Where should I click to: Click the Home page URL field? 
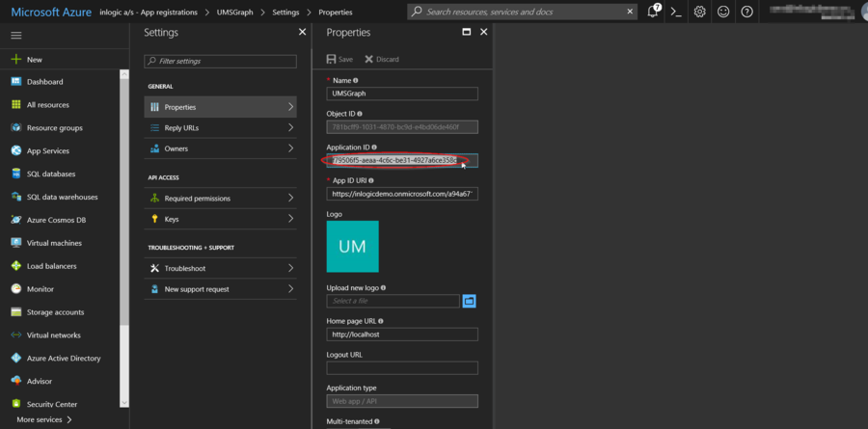(x=402, y=335)
